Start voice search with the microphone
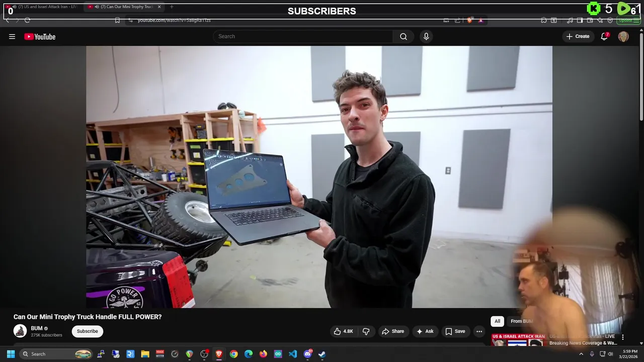 [426, 36]
